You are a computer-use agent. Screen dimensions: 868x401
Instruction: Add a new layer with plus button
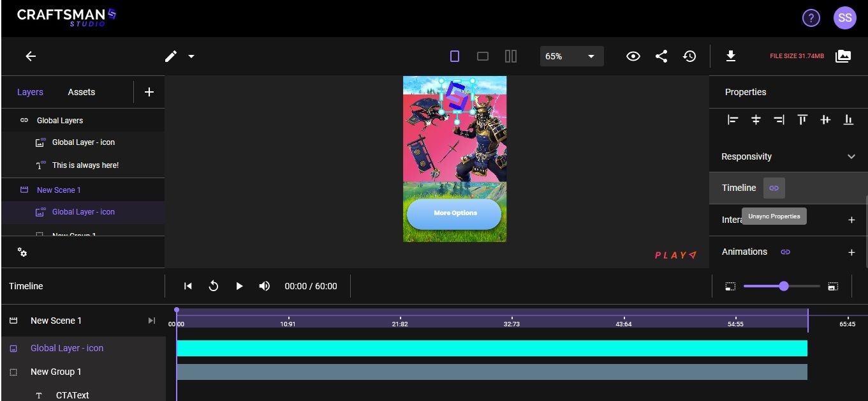pos(149,92)
